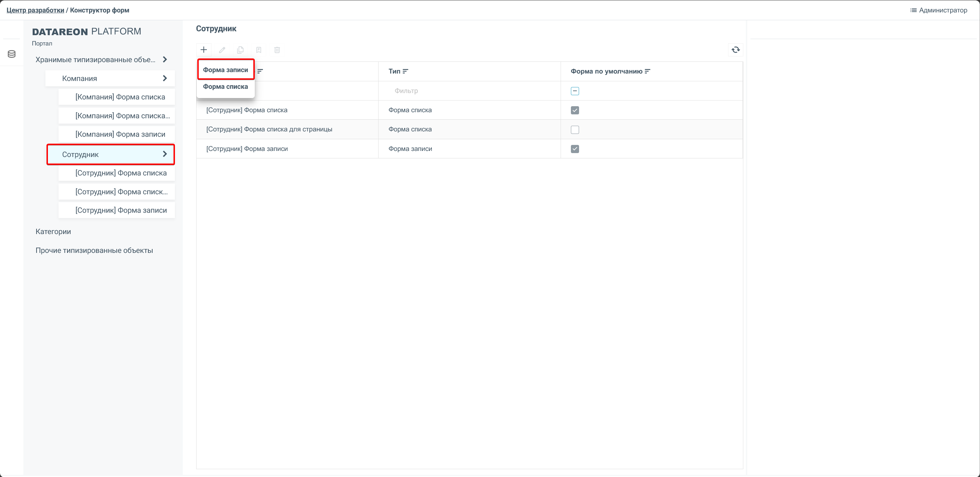This screenshot has height=477, width=980.
Task: Collapse the Сотрудник tree node chevron
Action: (x=165, y=154)
